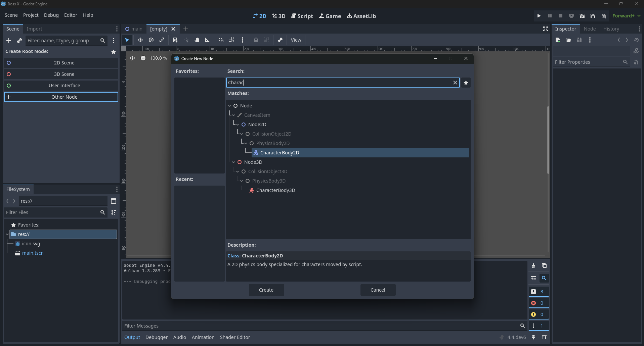This screenshot has height=346, width=644.
Task: Create new resource in Inspector
Action: click(558, 40)
